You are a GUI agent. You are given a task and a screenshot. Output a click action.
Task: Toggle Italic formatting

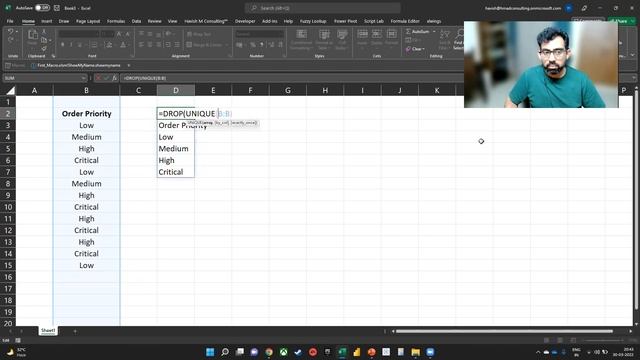click(x=71, y=44)
